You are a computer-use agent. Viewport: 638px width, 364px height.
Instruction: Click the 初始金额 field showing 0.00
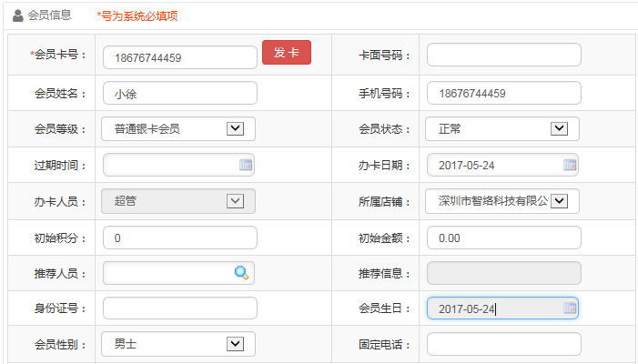tap(503, 238)
